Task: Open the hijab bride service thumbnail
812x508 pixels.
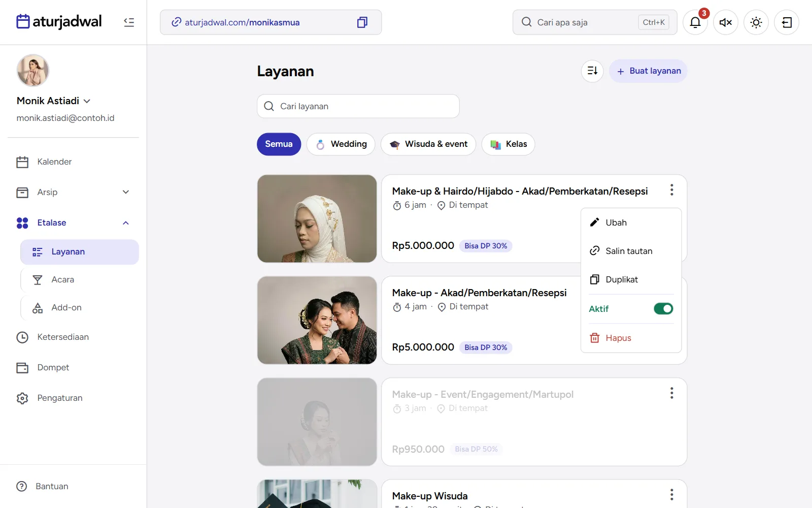Action: pos(317,218)
